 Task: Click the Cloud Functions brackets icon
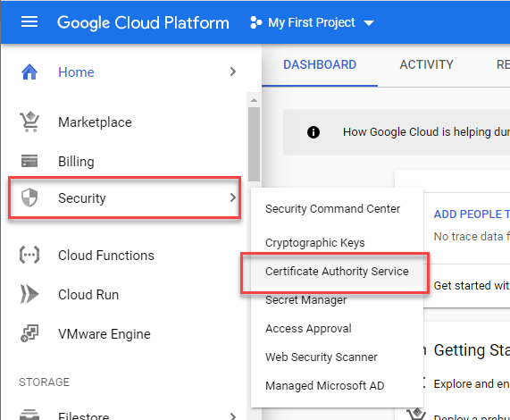[29, 255]
